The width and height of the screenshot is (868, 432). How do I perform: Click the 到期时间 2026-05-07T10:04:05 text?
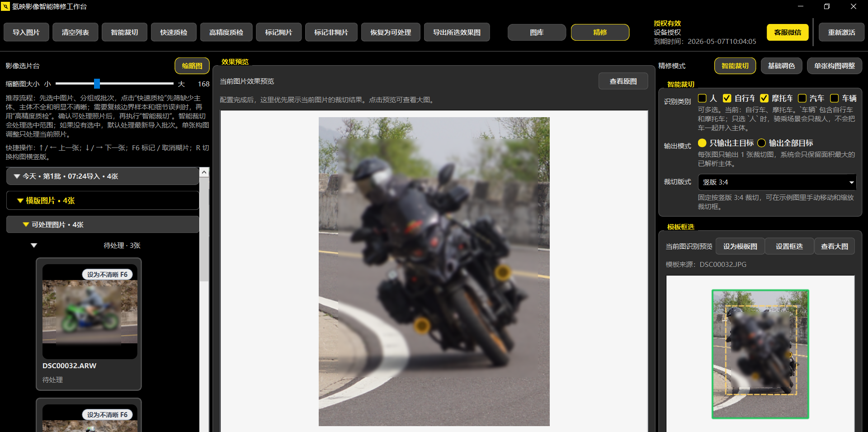[x=705, y=42]
